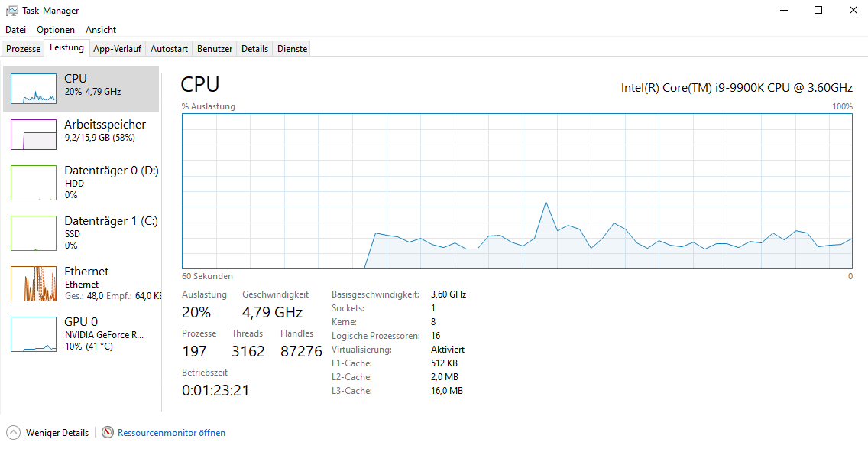Image resolution: width=868 pixels, height=449 pixels.
Task: Select the Ethernet mini graph thumbnail
Action: pyautogui.click(x=34, y=284)
